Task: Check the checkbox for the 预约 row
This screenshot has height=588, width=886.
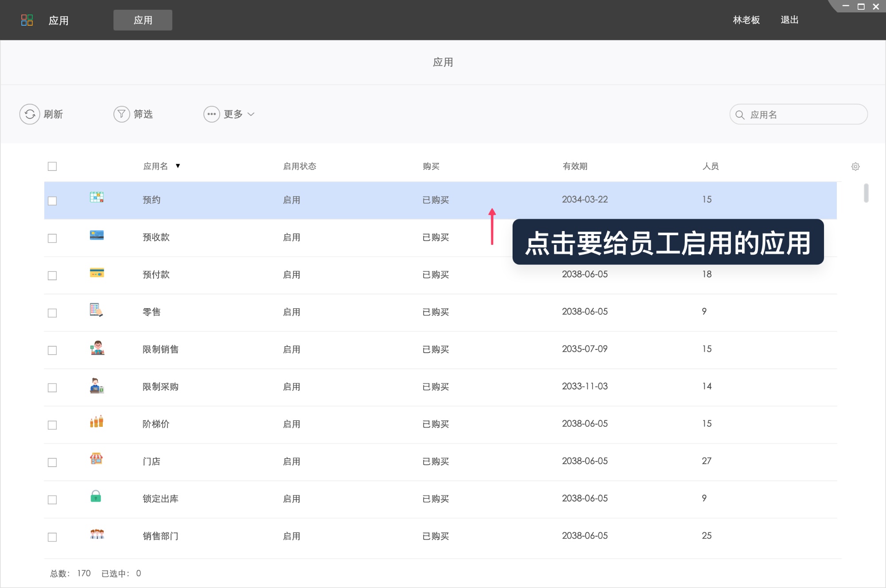Action: (x=52, y=201)
